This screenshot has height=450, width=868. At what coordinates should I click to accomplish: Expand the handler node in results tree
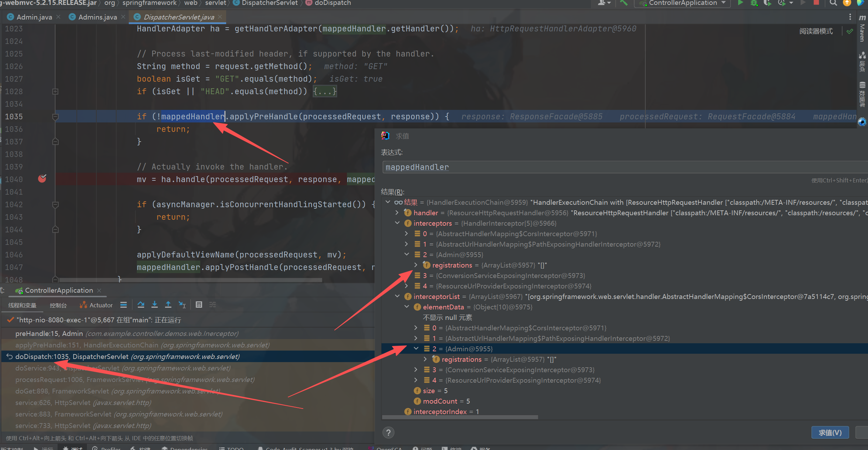[397, 212]
